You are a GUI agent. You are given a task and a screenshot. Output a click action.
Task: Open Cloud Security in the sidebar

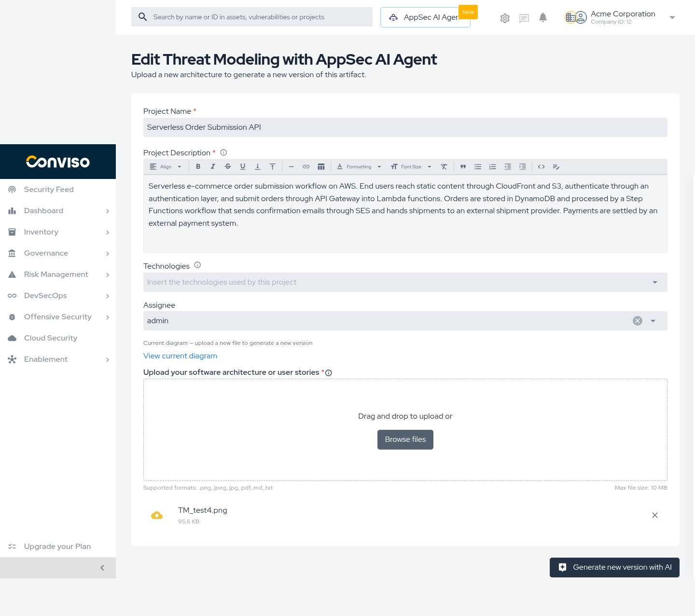[58, 338]
